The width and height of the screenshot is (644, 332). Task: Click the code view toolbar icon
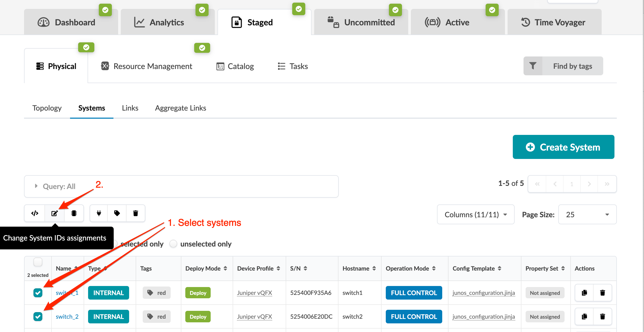click(35, 213)
